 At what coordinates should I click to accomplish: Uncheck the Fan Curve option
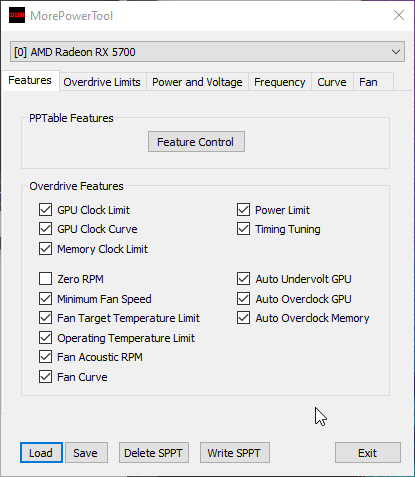pyautogui.click(x=45, y=377)
